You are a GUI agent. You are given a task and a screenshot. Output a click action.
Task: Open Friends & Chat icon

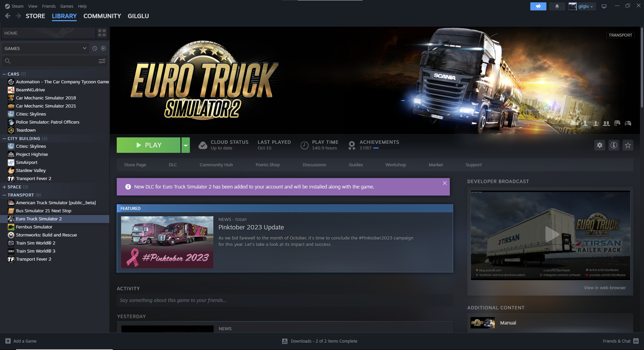[636, 341]
